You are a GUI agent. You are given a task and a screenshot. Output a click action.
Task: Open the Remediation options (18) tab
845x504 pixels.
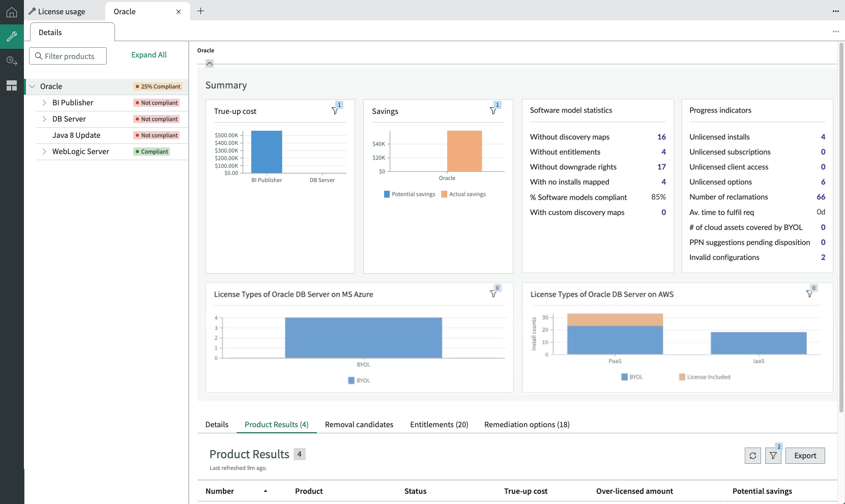point(527,425)
